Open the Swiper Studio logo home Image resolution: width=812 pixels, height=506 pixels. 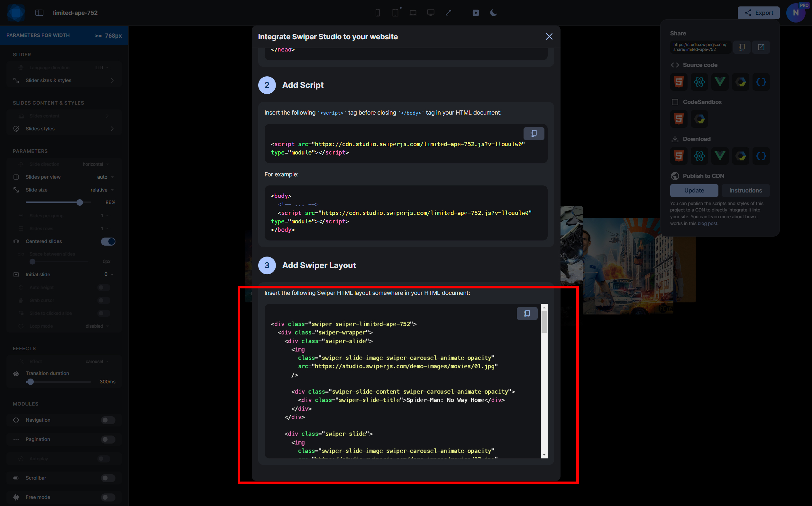(x=16, y=13)
